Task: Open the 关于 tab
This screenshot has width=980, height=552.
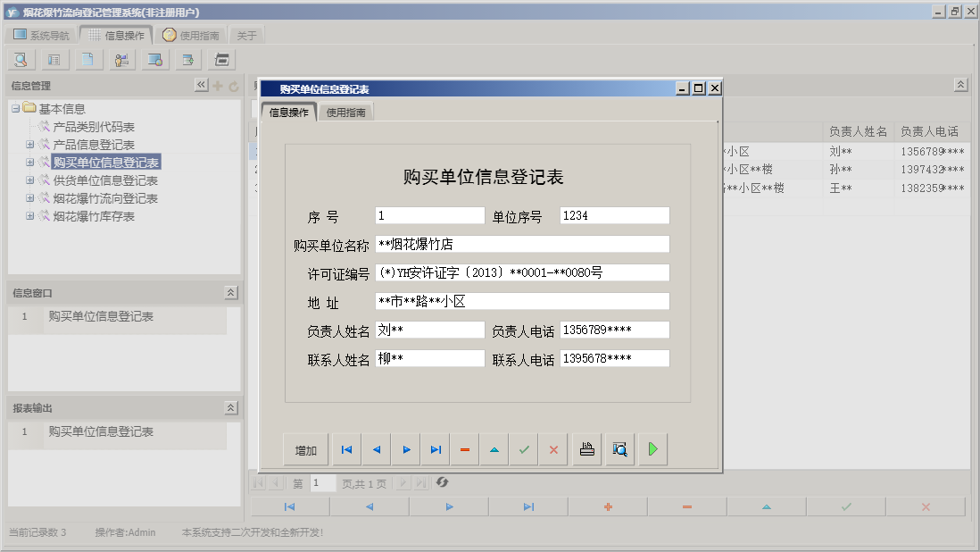Action: [246, 36]
